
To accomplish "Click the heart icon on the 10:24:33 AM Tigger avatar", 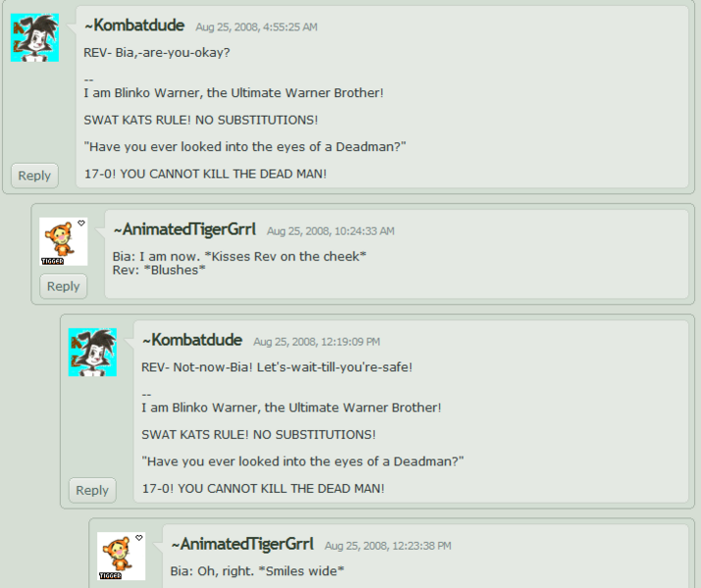I will point(81,223).
